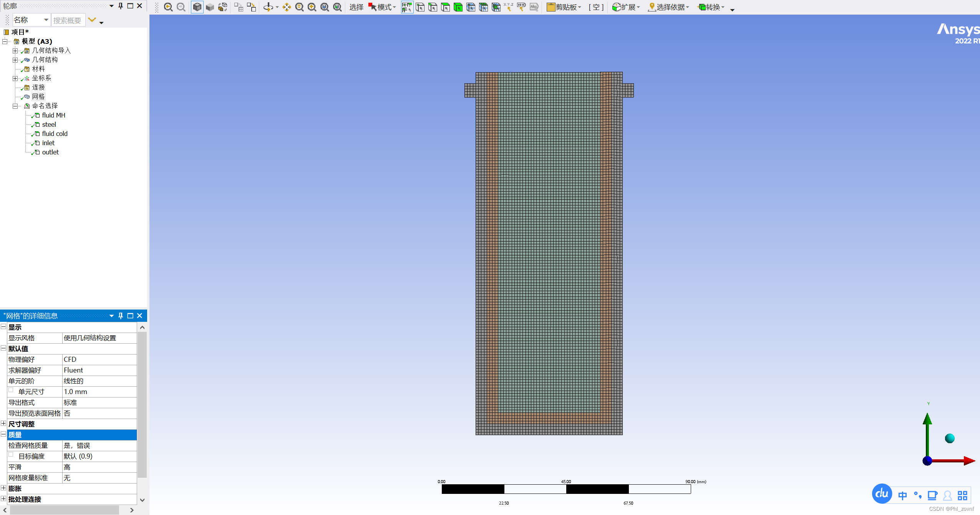Select the fluid cold named selection

(55, 134)
